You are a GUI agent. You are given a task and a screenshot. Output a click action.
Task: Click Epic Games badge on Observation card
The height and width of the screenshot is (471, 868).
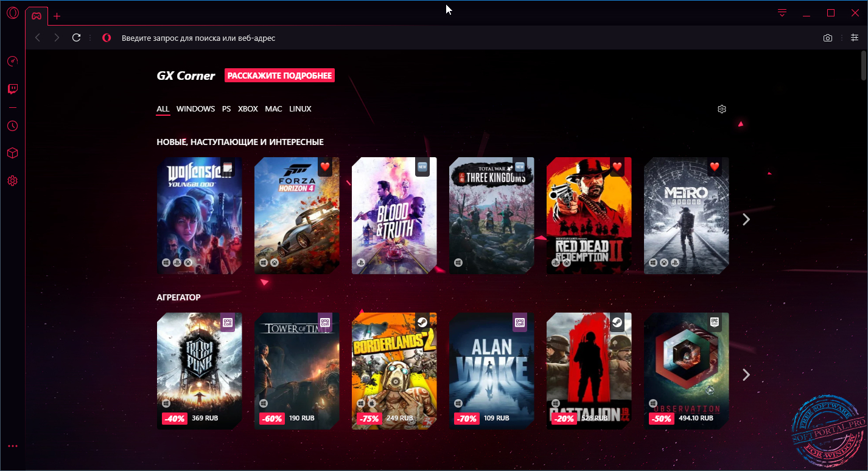click(x=715, y=322)
